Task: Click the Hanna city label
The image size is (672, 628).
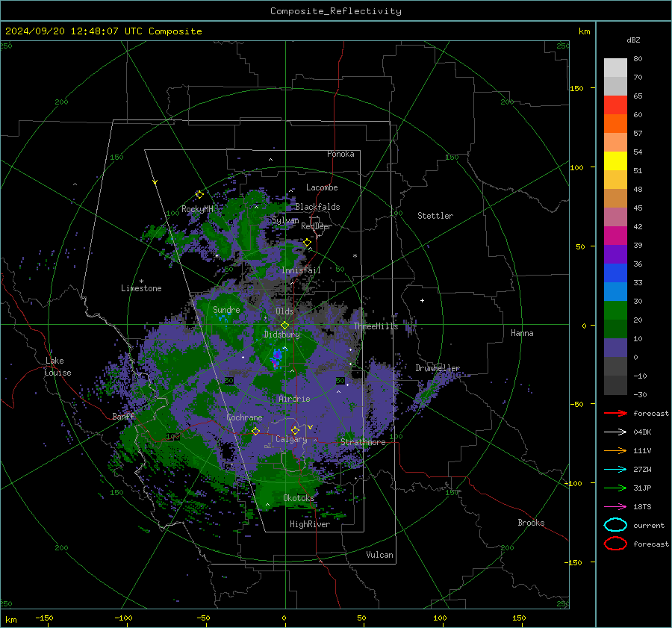Action: 522,333
